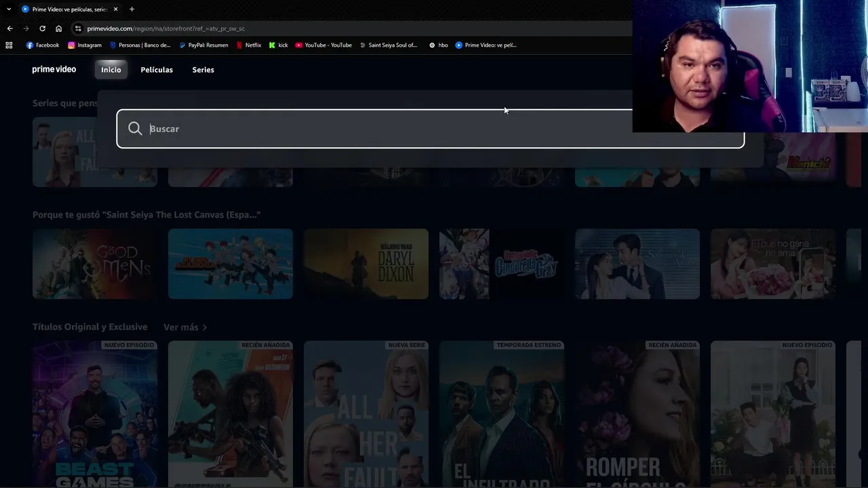Open the apps grid in bookmarks bar
This screenshot has height=488, width=868.
[x=9, y=45]
